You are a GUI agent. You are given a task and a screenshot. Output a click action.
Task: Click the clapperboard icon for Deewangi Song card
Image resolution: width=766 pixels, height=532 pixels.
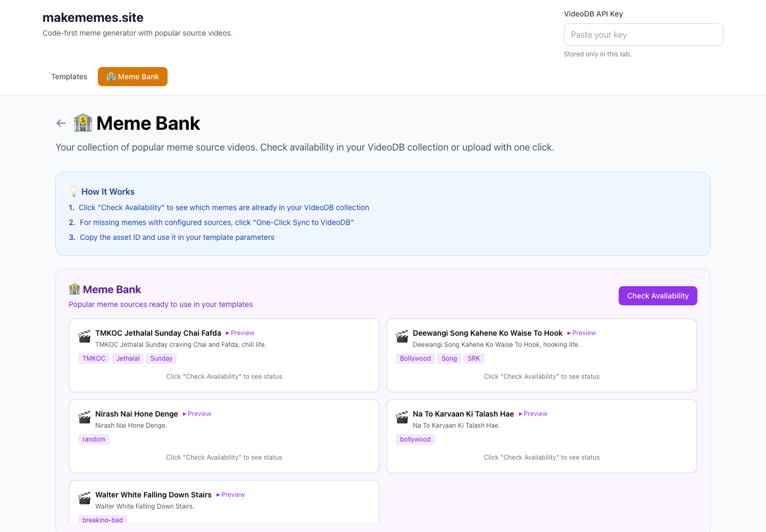coord(402,337)
